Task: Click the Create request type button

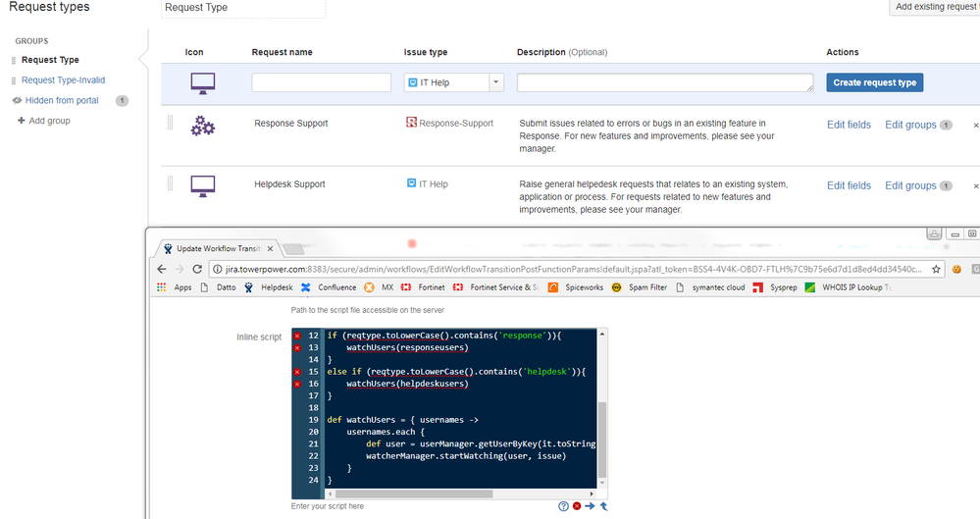Action: click(x=874, y=83)
